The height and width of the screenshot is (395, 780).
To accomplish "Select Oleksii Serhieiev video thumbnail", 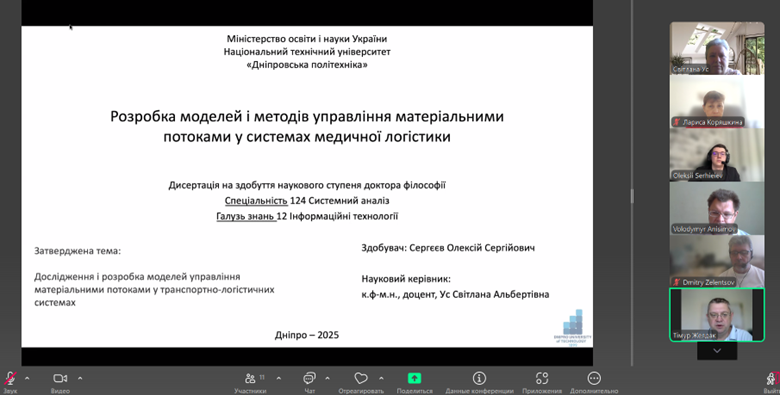I will point(717,155).
